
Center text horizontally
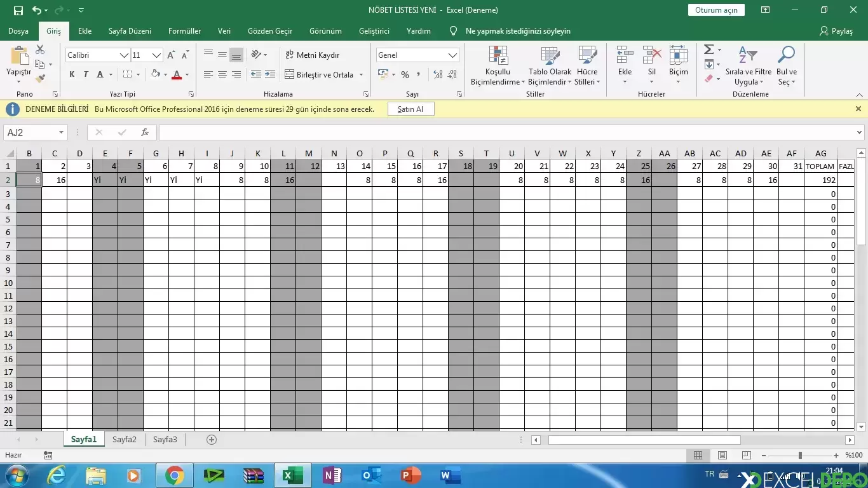tap(222, 74)
